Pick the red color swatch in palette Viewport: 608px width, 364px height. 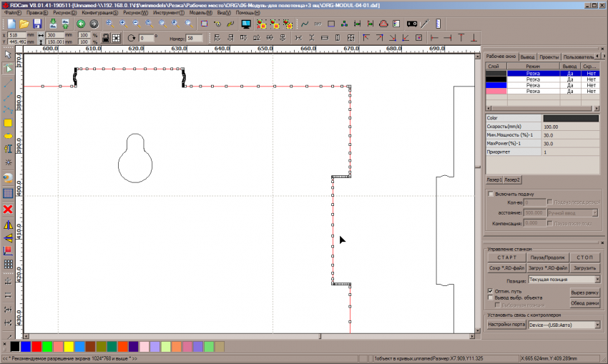pos(36,346)
